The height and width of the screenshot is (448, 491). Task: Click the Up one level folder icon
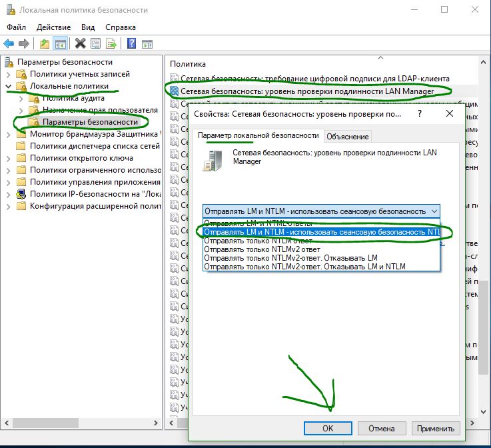[x=45, y=43]
